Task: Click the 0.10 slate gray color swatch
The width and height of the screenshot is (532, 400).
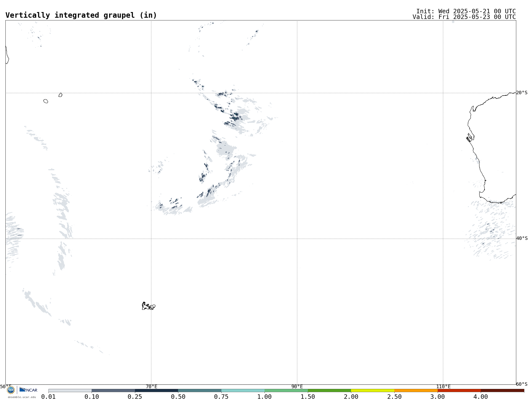Action: pos(113,391)
